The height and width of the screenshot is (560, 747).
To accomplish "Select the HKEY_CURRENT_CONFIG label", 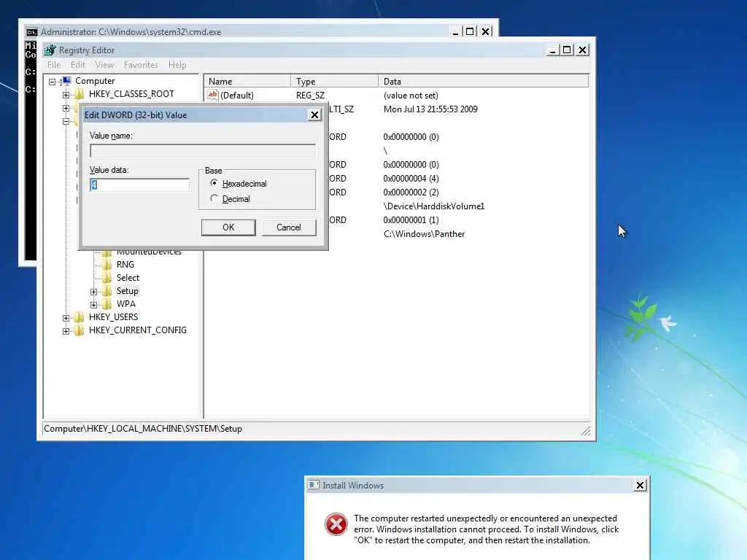I will (x=138, y=330).
